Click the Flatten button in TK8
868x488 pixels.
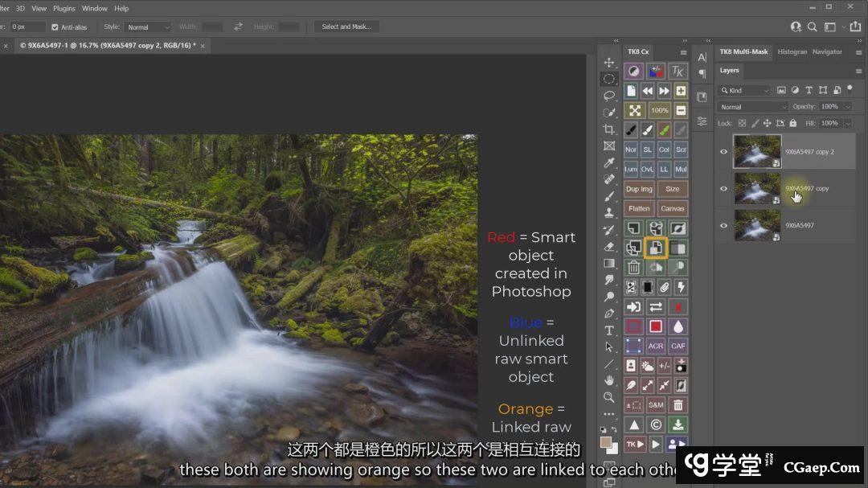coord(640,208)
